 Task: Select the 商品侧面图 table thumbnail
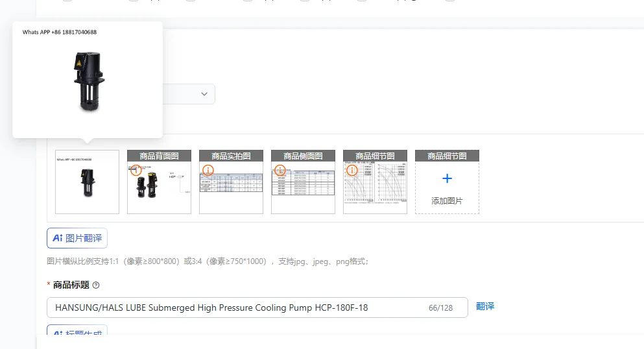[x=303, y=182]
